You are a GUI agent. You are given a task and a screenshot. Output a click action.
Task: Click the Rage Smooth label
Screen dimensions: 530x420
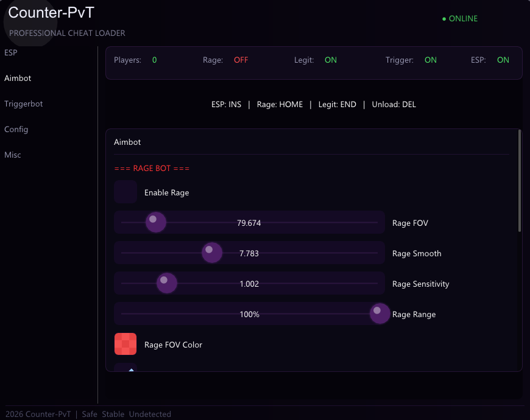[417, 254]
